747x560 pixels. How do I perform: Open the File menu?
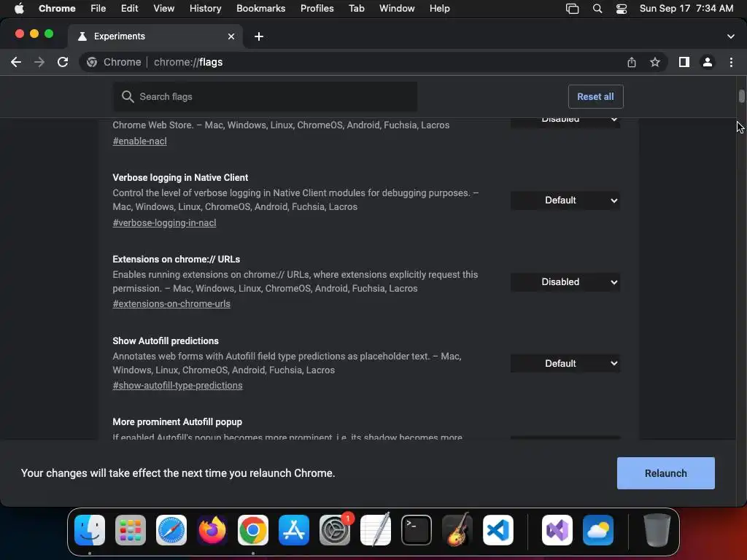pyautogui.click(x=98, y=9)
